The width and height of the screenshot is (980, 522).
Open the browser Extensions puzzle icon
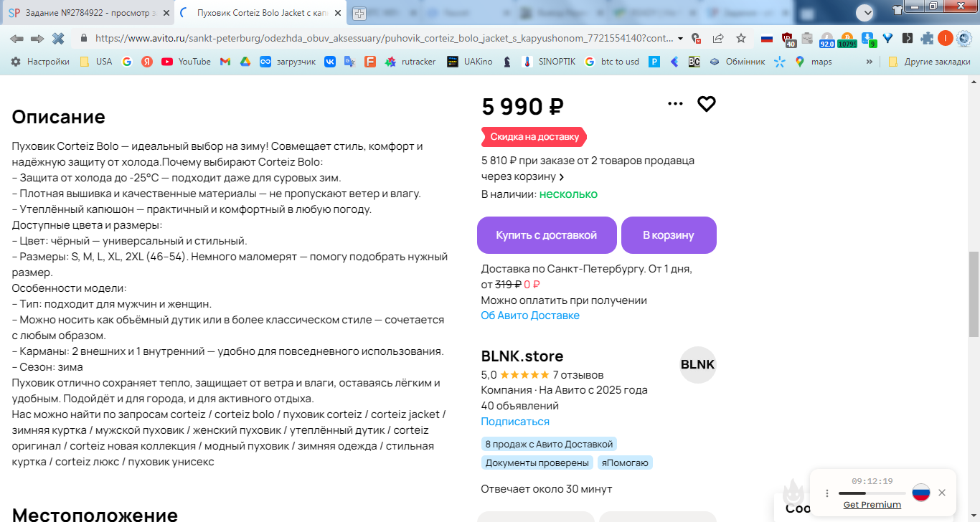[927, 39]
